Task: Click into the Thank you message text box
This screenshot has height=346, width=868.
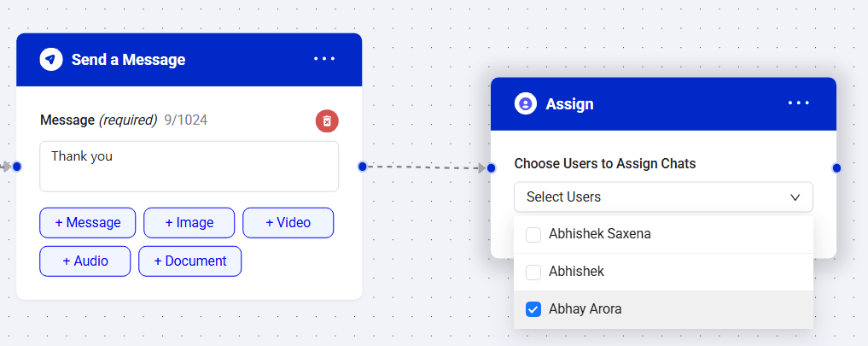Action: point(189,167)
